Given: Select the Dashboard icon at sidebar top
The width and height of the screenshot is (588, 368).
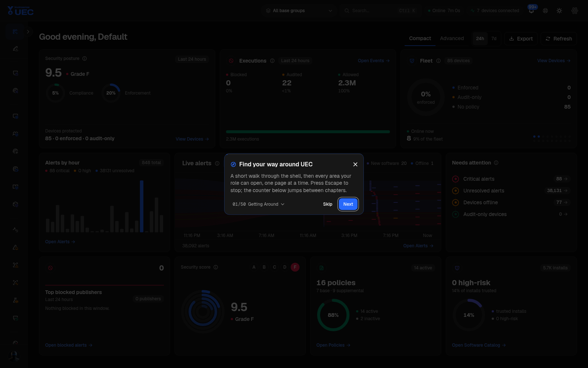Looking at the screenshot, I should point(15,32).
